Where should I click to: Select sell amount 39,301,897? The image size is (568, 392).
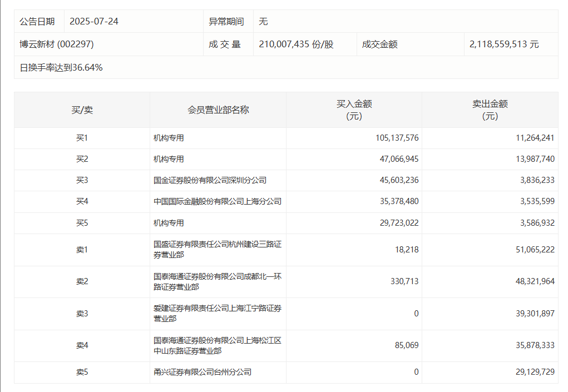[x=535, y=314]
